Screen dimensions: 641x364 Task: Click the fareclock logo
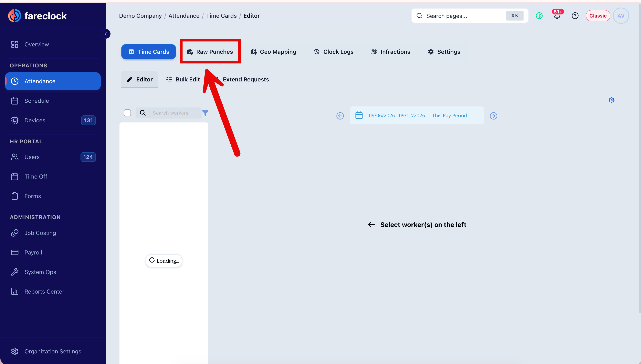[37, 16]
